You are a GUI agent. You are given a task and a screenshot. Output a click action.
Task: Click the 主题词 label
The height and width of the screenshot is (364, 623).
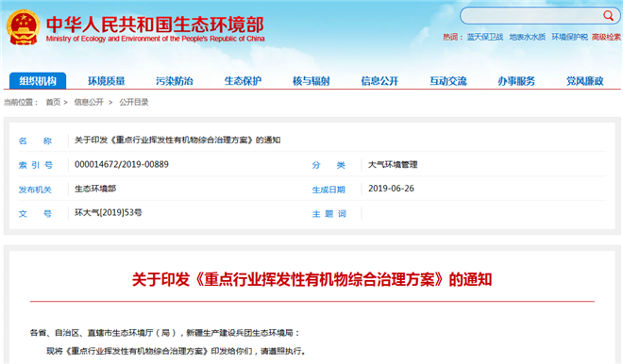[x=329, y=214]
